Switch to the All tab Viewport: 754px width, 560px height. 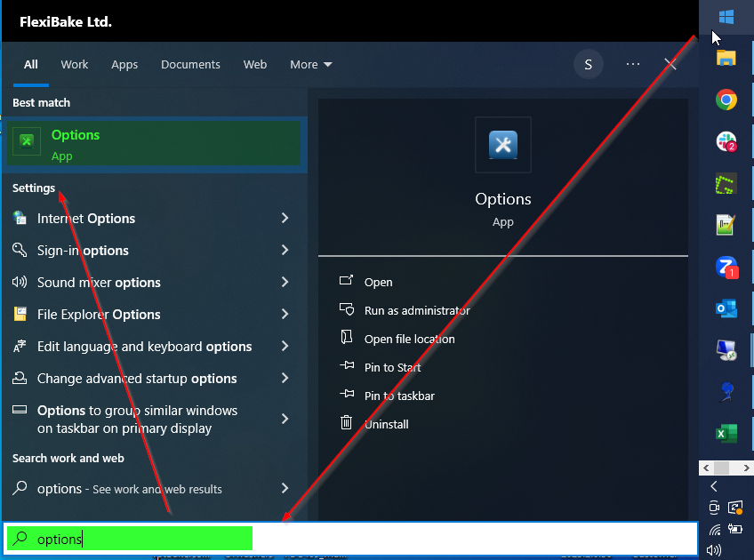31,64
